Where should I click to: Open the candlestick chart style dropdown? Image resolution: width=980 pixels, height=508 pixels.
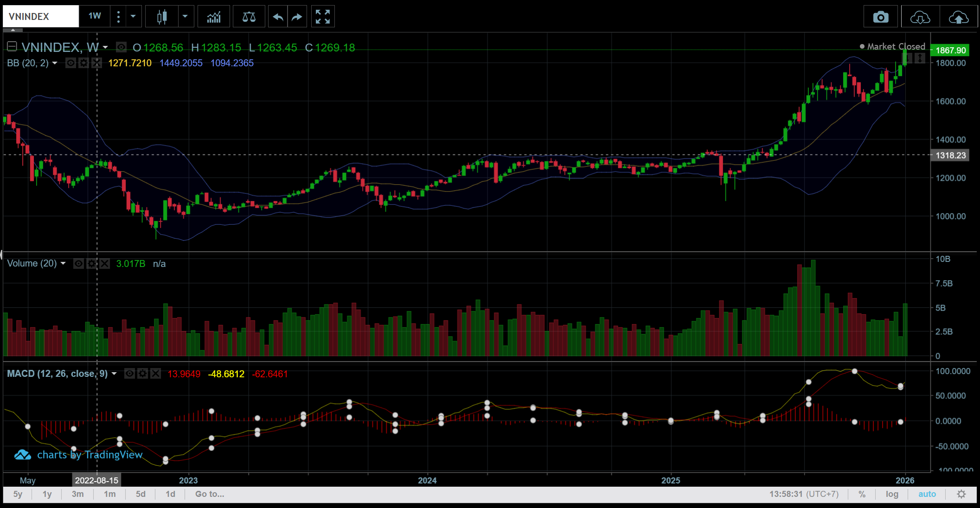coord(185,17)
